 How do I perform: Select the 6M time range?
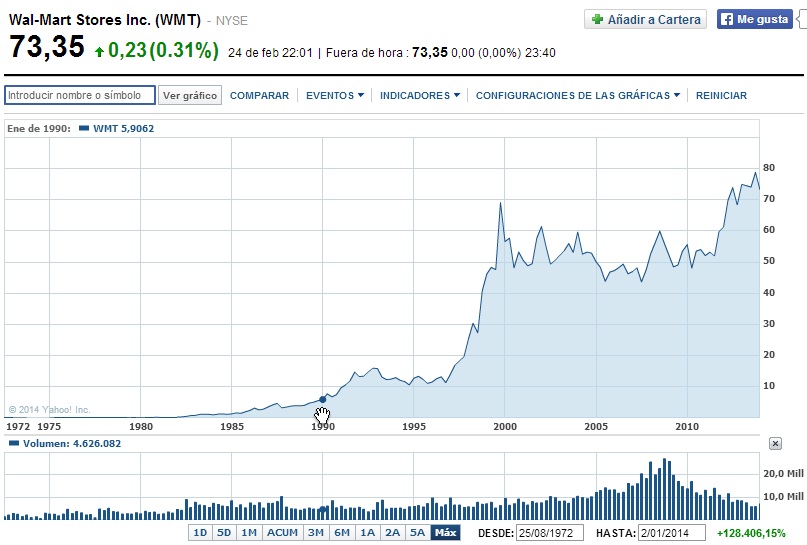coord(342,533)
